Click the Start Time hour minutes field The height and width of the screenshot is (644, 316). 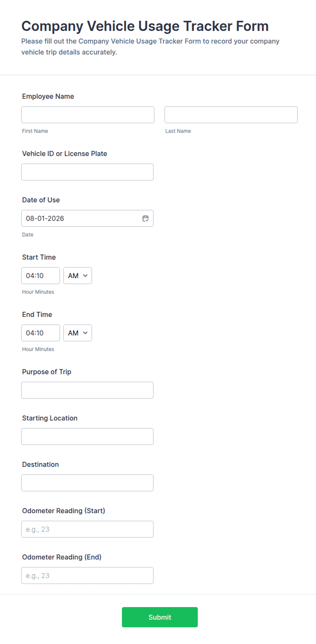click(x=40, y=275)
